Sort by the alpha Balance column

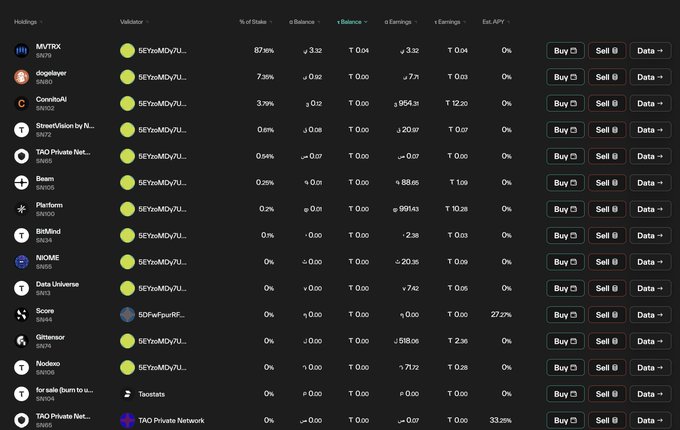(x=304, y=22)
